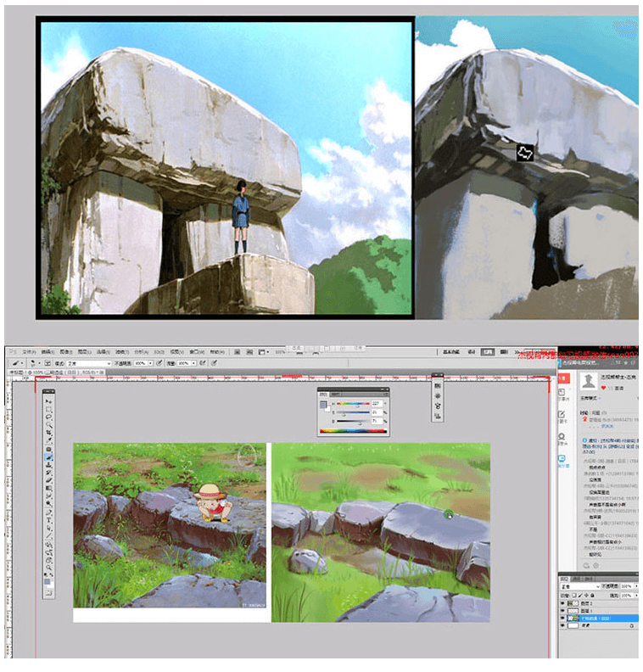Viewport: 643px width, 672px height.
Task: Select the Zoom tool
Action: coord(49,567)
